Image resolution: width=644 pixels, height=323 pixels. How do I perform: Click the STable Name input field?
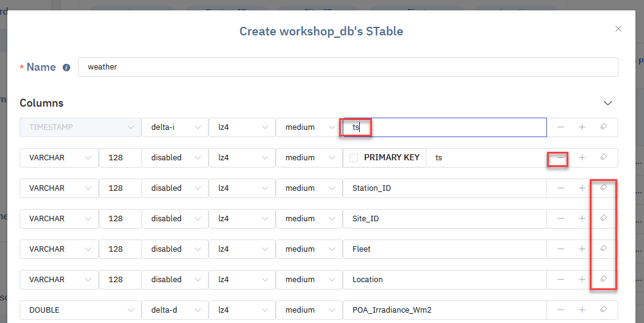click(x=348, y=67)
